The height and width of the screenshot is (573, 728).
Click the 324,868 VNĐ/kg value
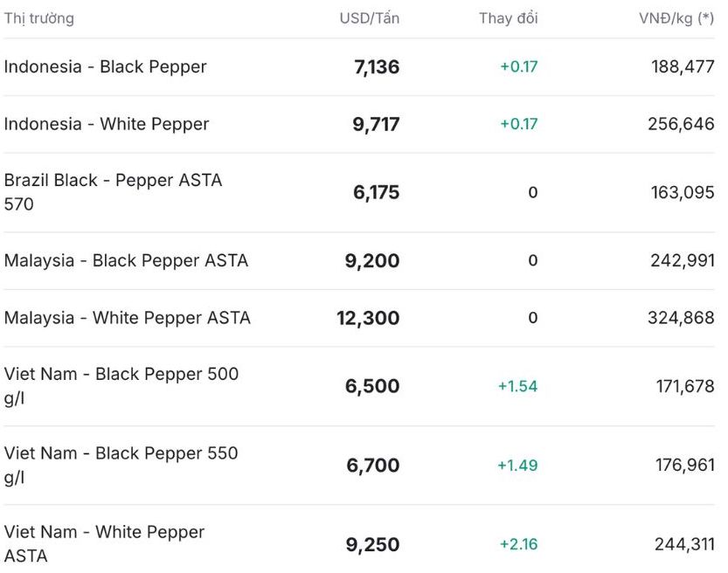(681, 318)
